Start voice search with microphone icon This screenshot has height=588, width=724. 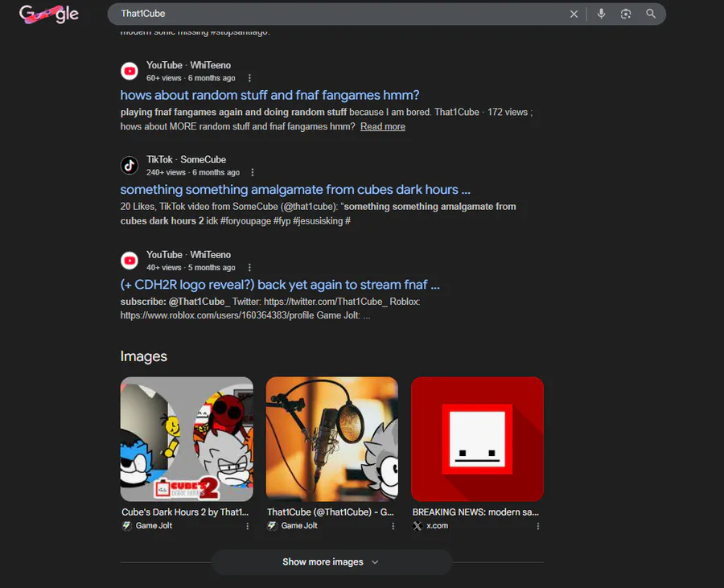click(x=601, y=14)
